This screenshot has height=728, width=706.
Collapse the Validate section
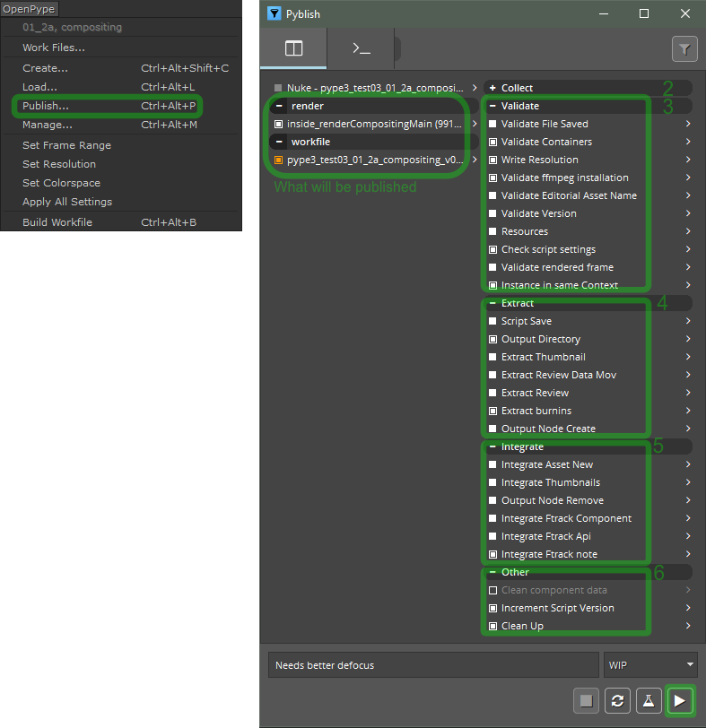point(492,106)
